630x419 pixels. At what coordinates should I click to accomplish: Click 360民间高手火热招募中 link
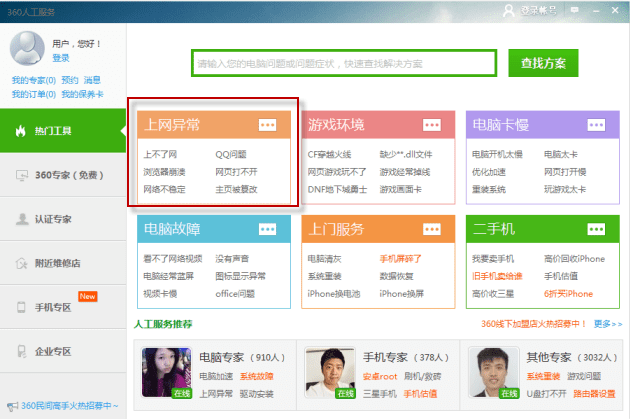point(70,406)
